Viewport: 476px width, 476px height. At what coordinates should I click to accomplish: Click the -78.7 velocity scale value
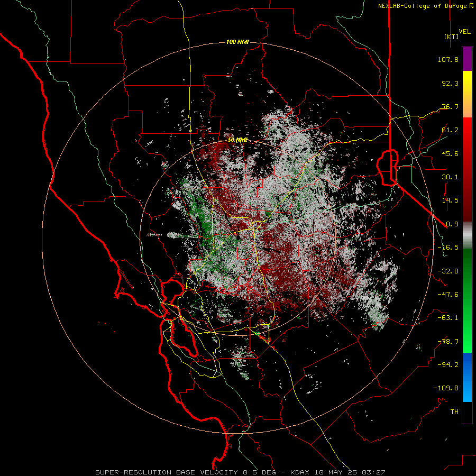448,342
